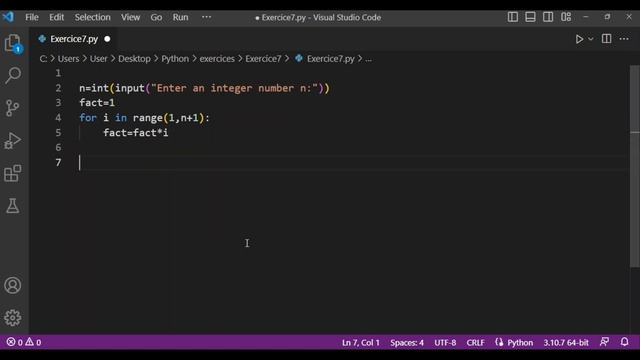This screenshot has height=360, width=640.
Task: Click the VS Code logo icon
Action: pos(8,17)
